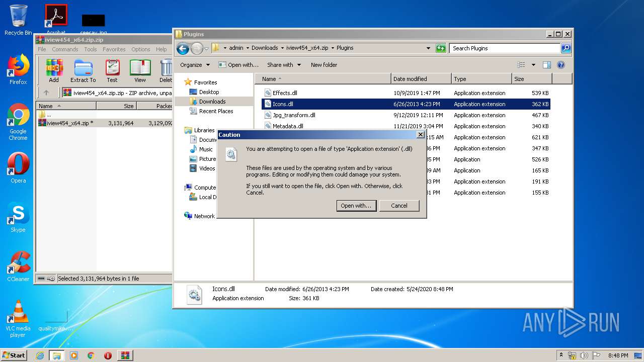Image resolution: width=644 pixels, height=362 pixels.
Task: Click the taskbar clock showing 8:48 PM
Action: click(618, 355)
